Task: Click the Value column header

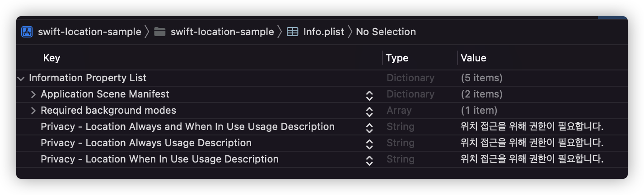Action: (473, 58)
